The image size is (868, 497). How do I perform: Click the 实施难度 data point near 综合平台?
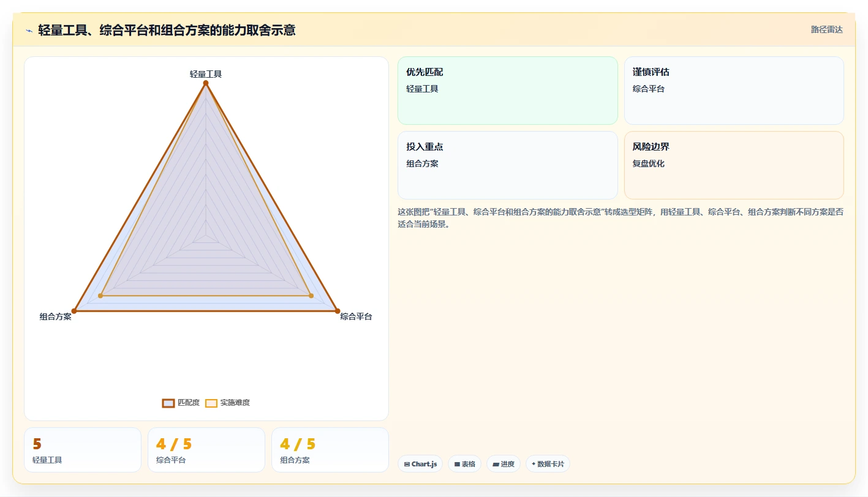click(x=311, y=296)
